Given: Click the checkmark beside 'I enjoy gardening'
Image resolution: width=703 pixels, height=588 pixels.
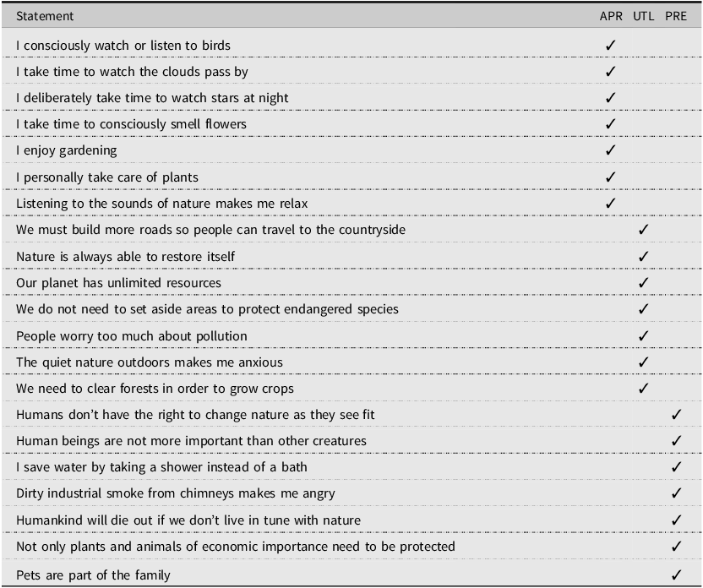Looking at the screenshot, I should [610, 150].
